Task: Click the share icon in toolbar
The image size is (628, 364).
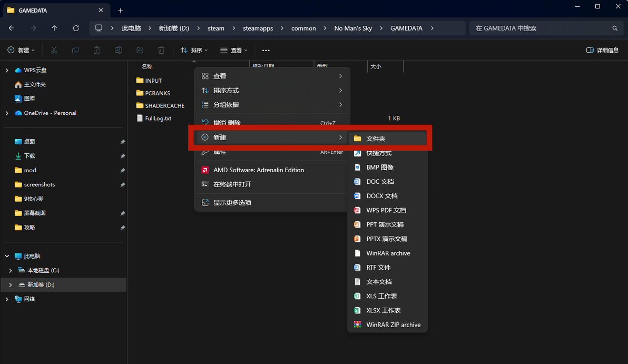Action: coord(140,50)
